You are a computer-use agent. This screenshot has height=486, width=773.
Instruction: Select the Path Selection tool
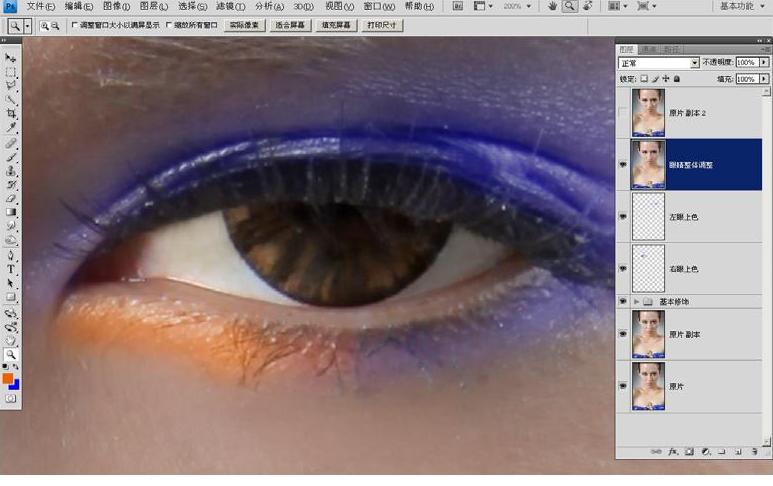coord(10,283)
